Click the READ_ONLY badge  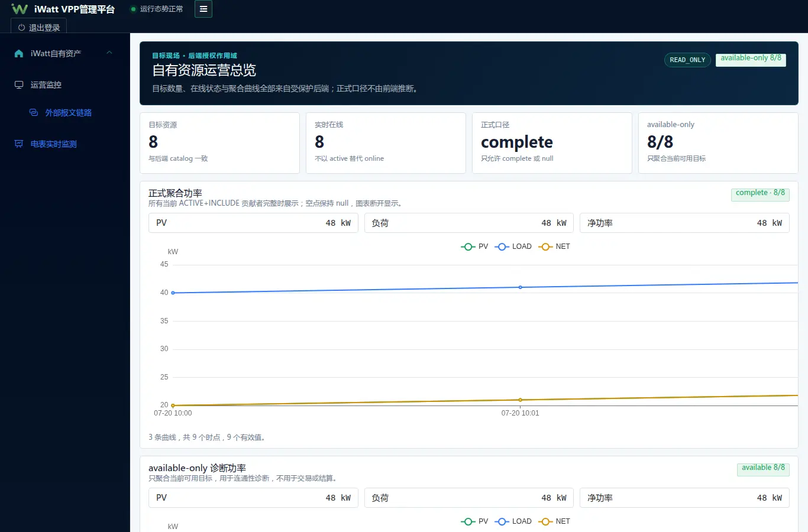(x=687, y=60)
